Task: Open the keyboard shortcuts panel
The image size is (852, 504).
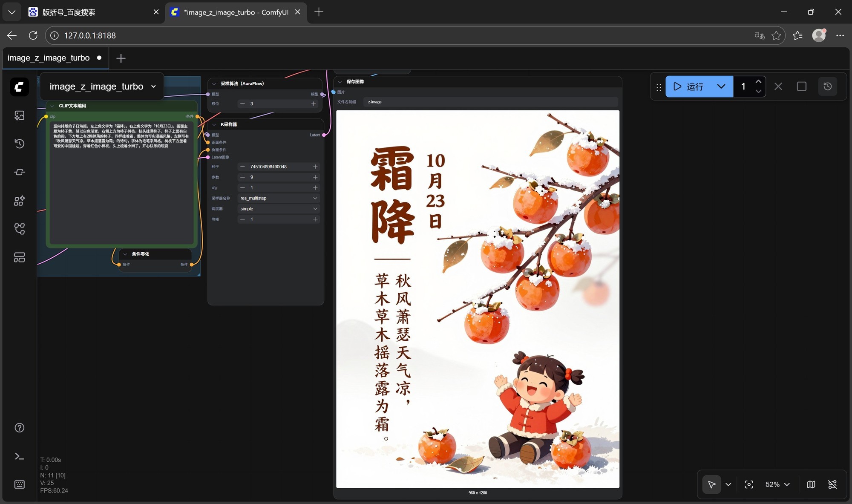Action: pyautogui.click(x=19, y=484)
